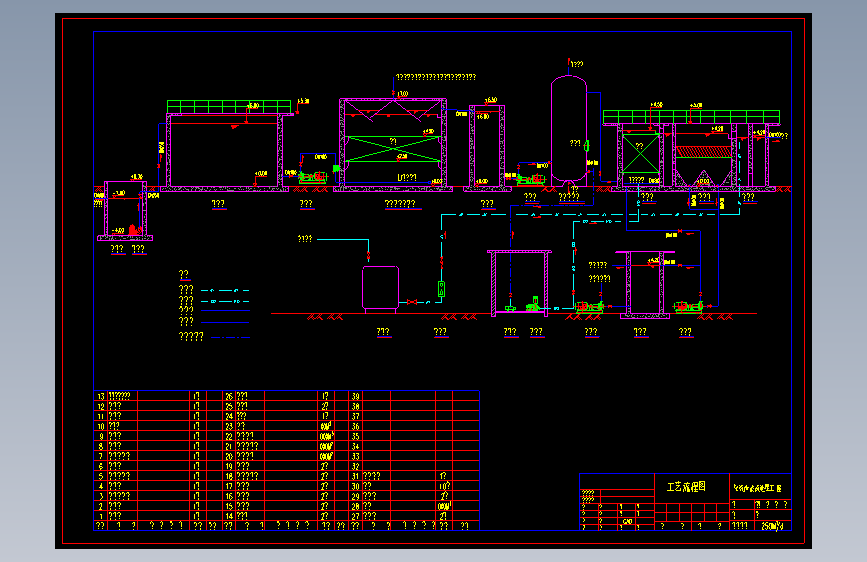The image size is (867, 562).
Task: Select the green crossed packing inside the central tank
Action: tap(393, 149)
